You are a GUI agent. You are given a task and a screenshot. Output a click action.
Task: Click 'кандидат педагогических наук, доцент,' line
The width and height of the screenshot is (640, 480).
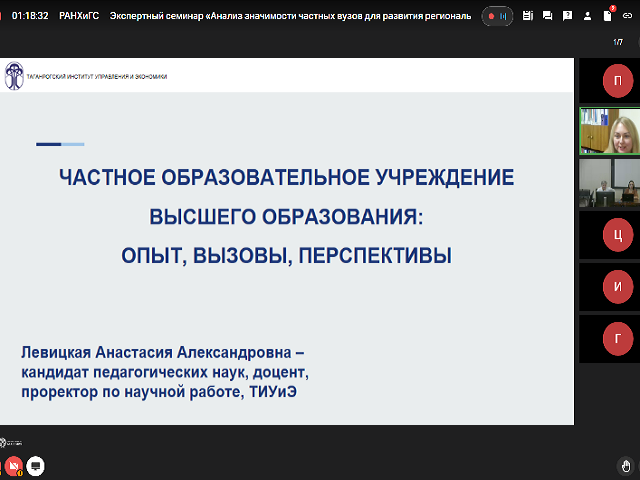coord(165,372)
